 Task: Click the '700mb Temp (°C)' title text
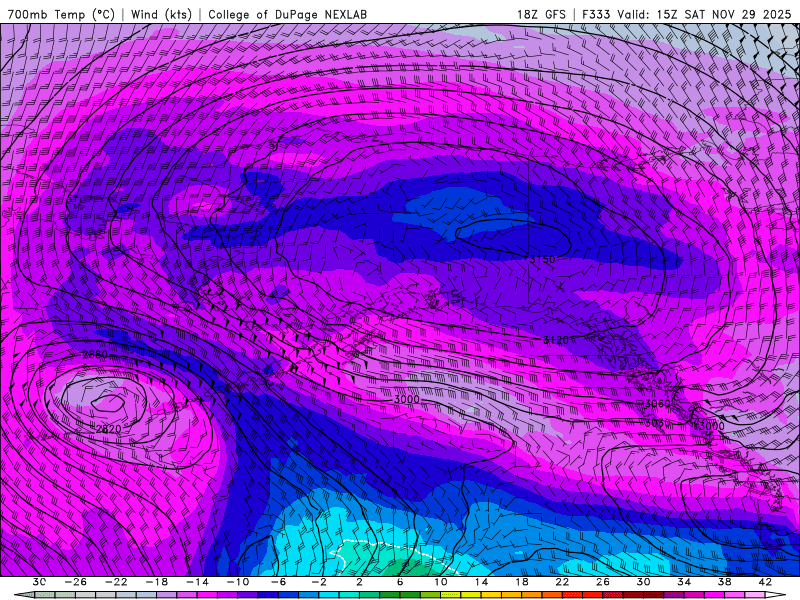point(61,14)
